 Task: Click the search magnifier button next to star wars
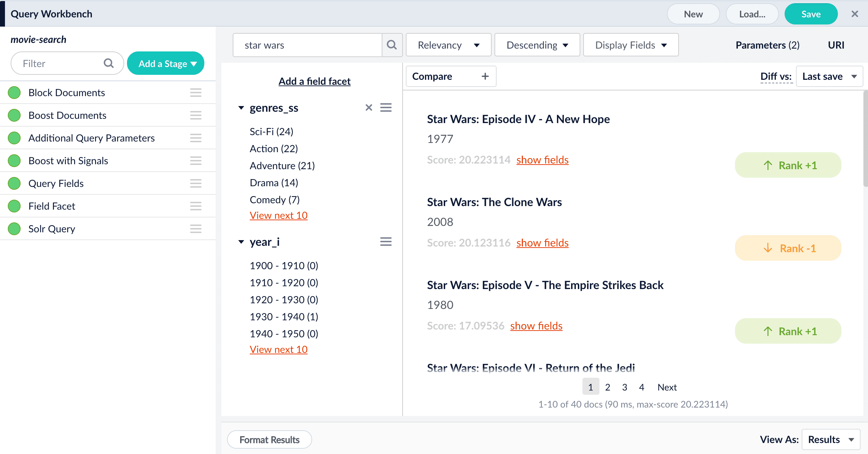pos(392,45)
